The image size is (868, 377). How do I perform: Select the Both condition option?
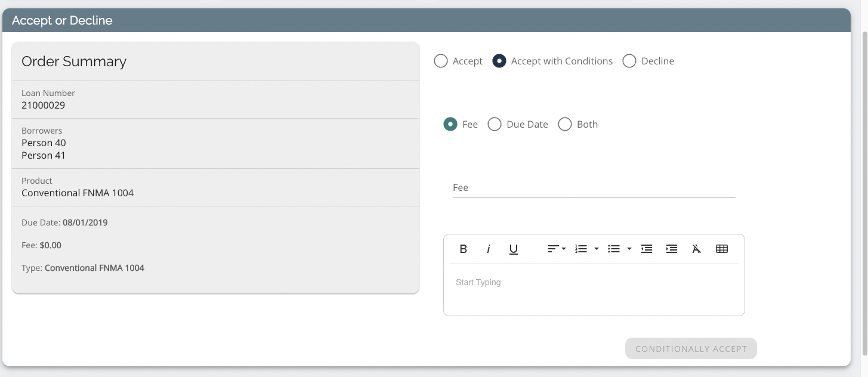(565, 125)
